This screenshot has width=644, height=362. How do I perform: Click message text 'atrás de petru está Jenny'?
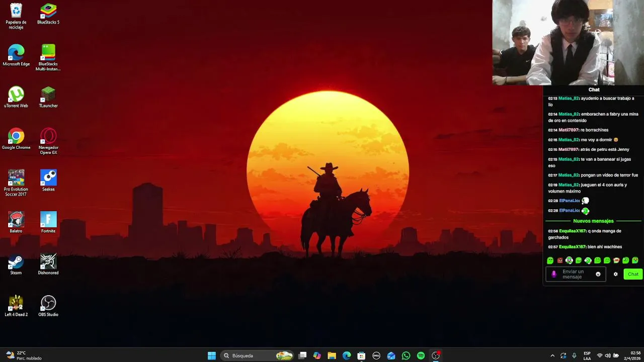605,149
